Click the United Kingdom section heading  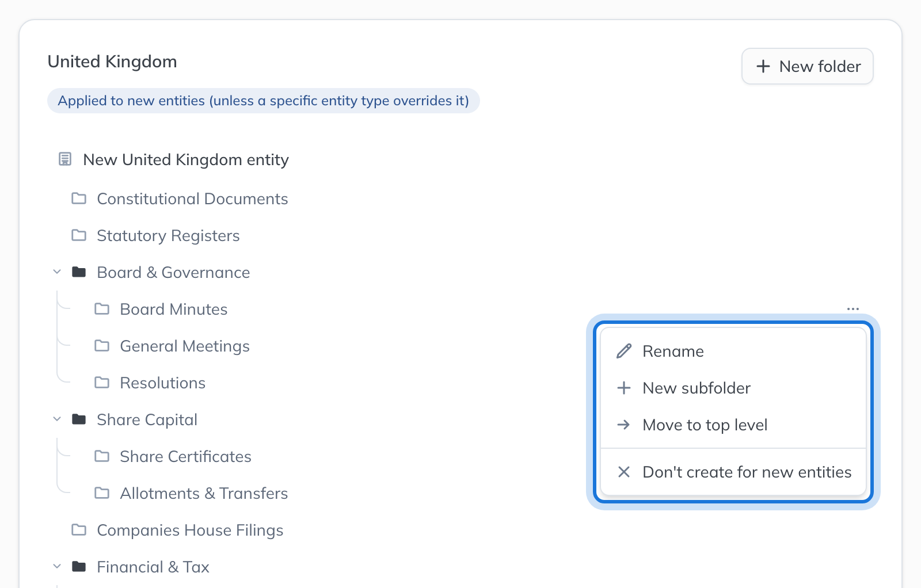[112, 62]
